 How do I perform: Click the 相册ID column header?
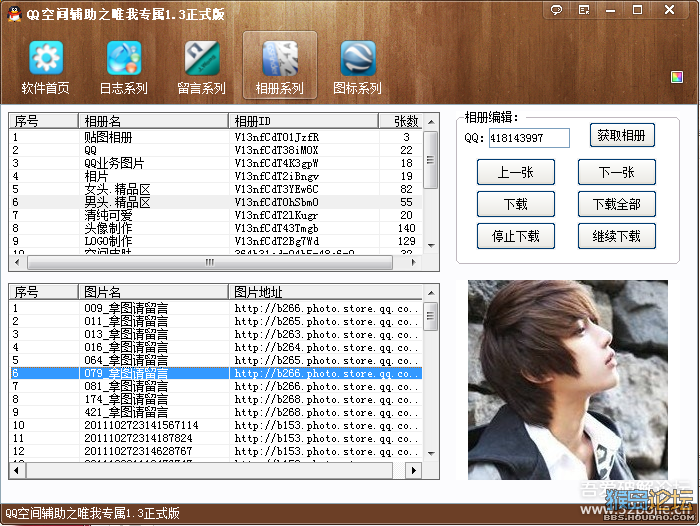[304, 121]
